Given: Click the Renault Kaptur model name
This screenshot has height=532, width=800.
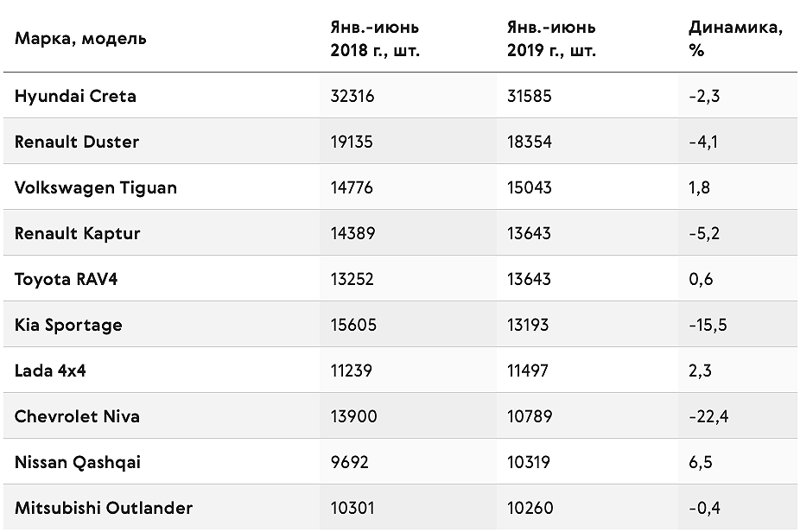Looking at the screenshot, I should tap(78, 233).
